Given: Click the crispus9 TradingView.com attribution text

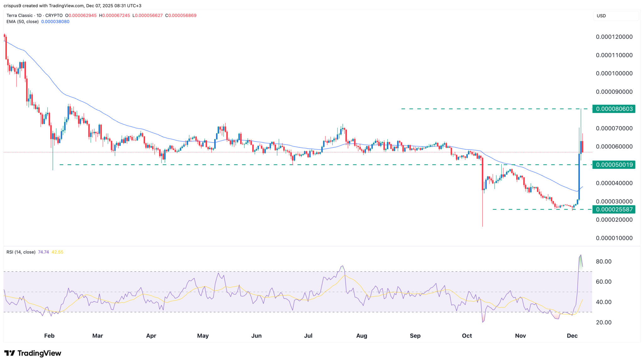Looking at the screenshot, I should pyautogui.click(x=72, y=6).
